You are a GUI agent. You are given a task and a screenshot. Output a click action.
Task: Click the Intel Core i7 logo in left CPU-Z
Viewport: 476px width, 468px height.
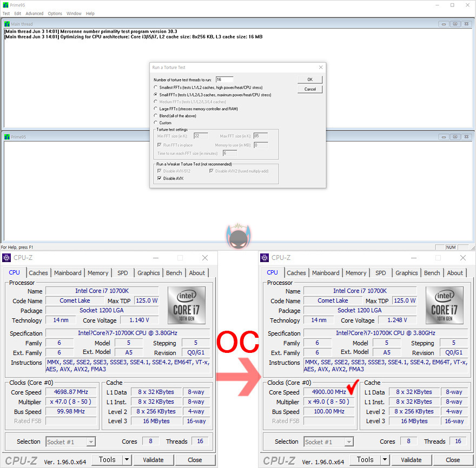point(187,305)
